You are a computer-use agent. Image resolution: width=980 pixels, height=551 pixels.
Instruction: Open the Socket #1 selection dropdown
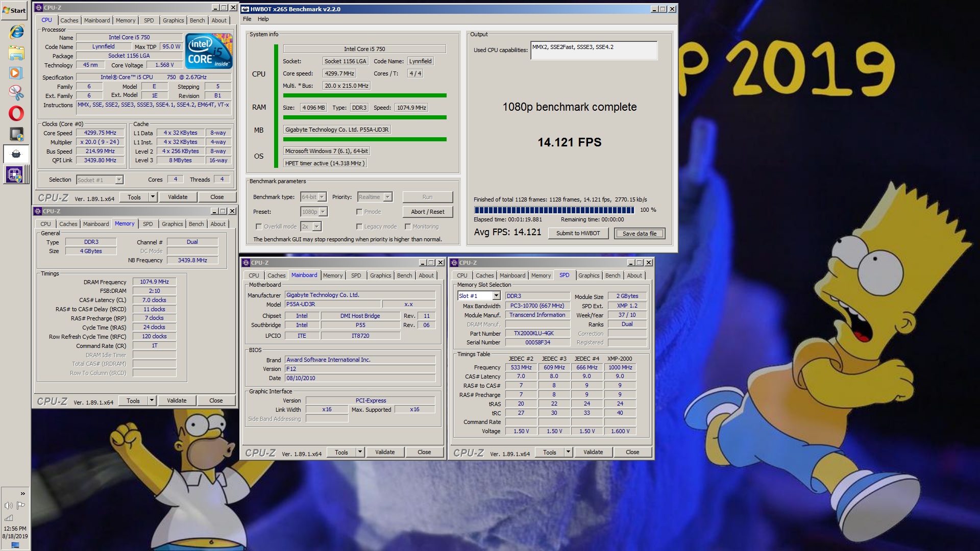(100, 180)
